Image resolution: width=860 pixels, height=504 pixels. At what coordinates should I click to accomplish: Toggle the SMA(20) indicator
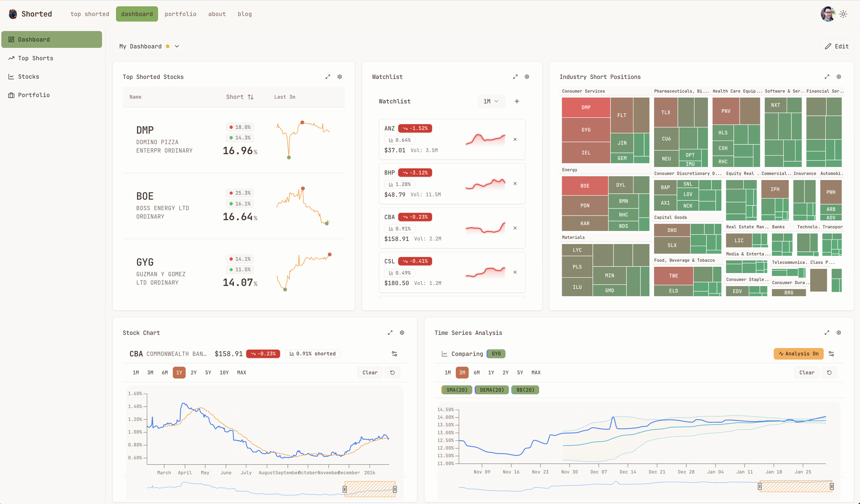[457, 390]
